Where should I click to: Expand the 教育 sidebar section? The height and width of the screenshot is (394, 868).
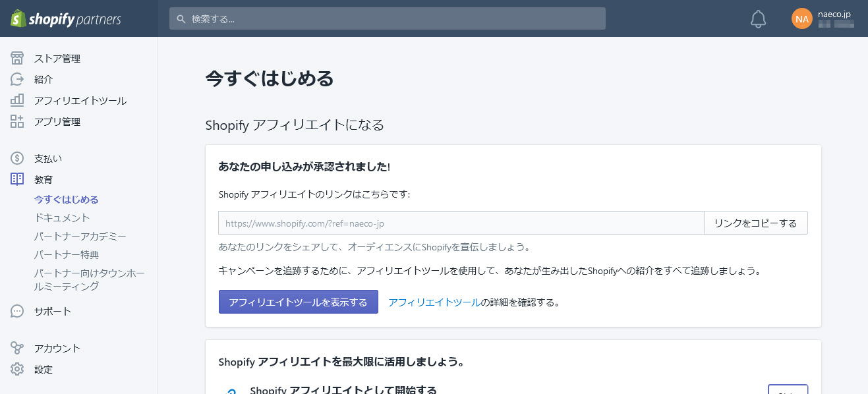pos(43,179)
